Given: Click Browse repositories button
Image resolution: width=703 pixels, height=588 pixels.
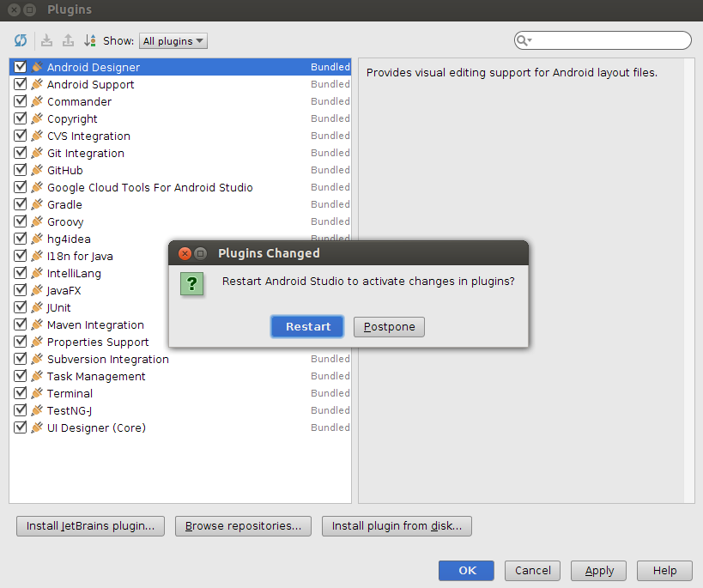Looking at the screenshot, I should (x=243, y=525).
